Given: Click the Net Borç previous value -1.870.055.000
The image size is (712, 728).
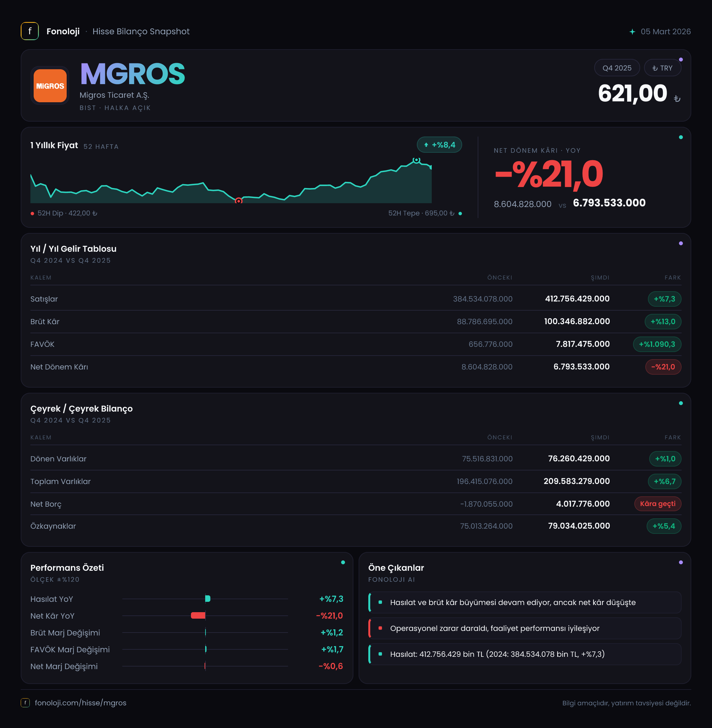Looking at the screenshot, I should pos(486,504).
